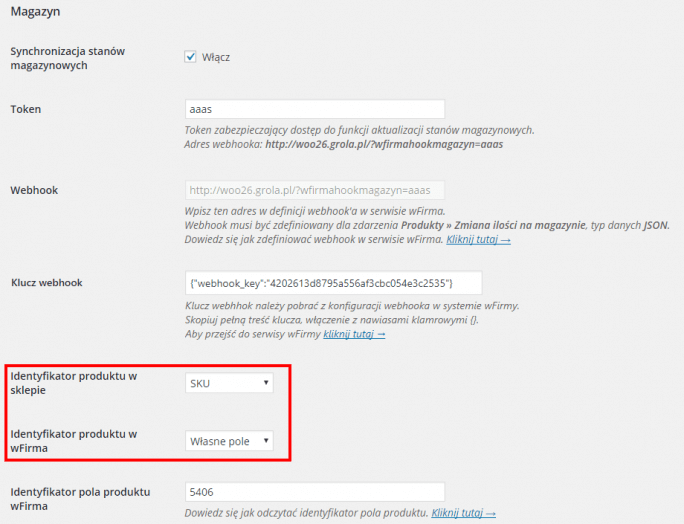This screenshot has height=524, width=684.
Task: Click the Klucz webhook label
Action: tap(47, 283)
